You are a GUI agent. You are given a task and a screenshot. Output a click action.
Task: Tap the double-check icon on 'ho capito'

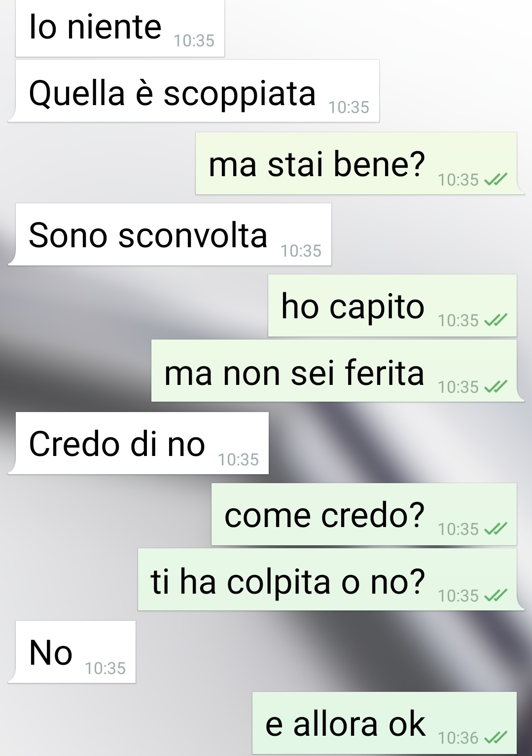pos(496,321)
